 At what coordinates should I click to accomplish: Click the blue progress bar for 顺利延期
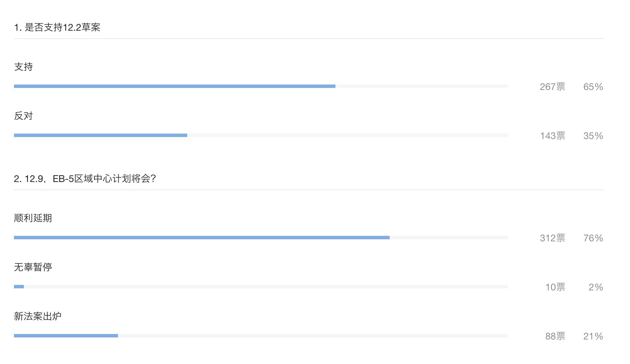pos(202,238)
